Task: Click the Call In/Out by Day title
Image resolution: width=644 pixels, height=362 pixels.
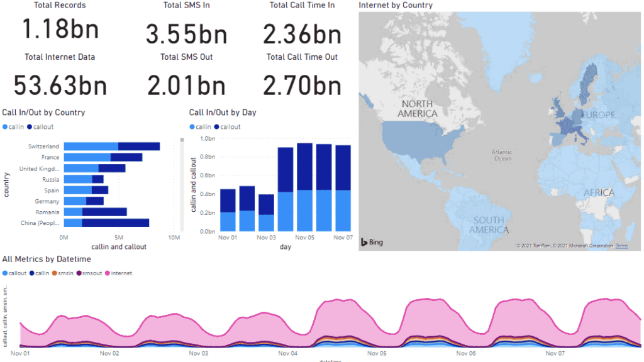Action: point(223,112)
